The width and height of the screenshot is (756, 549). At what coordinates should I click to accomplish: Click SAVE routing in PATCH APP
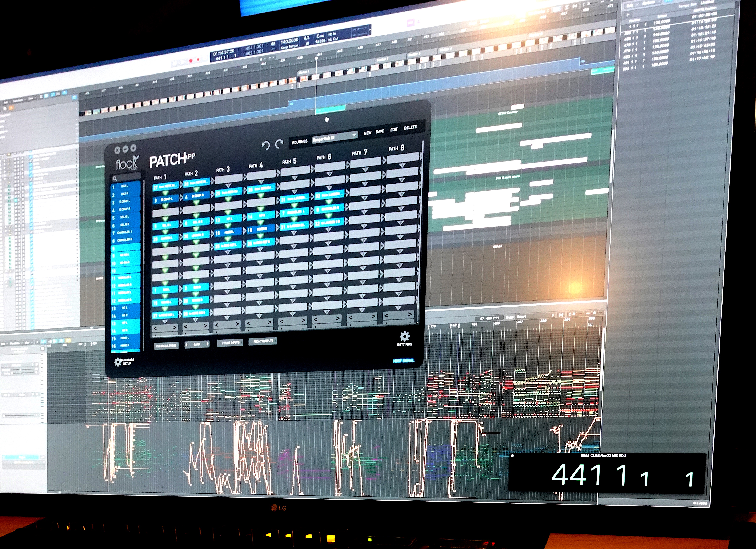pos(380,131)
